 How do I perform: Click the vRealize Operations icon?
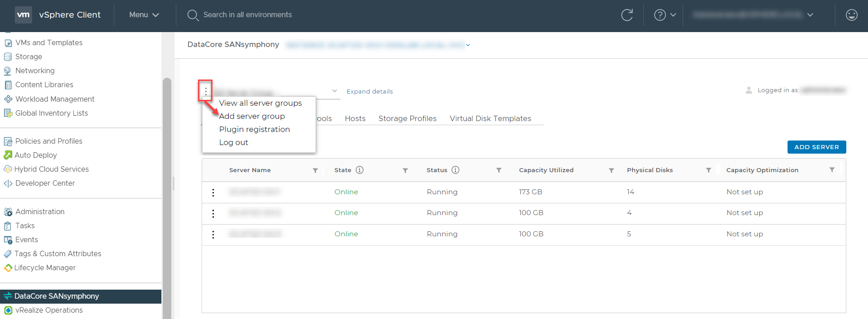[8, 310]
